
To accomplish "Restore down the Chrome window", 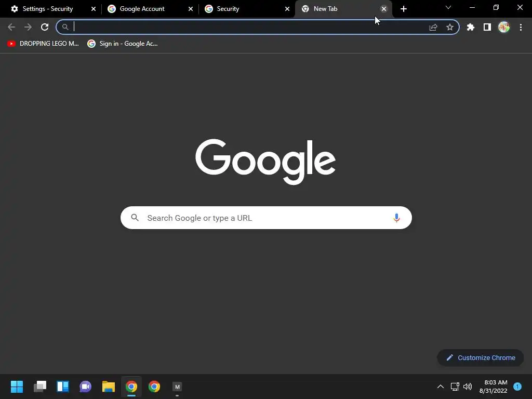I will click(496, 7).
